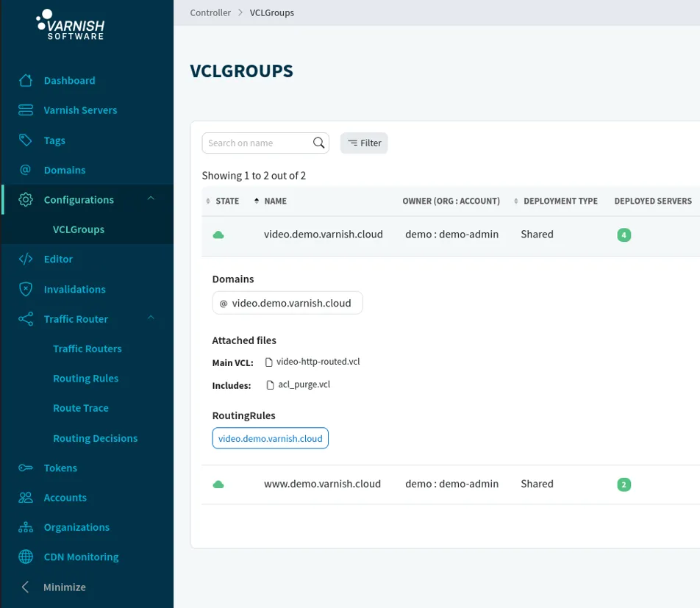Image resolution: width=700 pixels, height=608 pixels.
Task: Click the Filter button
Action: 364,143
